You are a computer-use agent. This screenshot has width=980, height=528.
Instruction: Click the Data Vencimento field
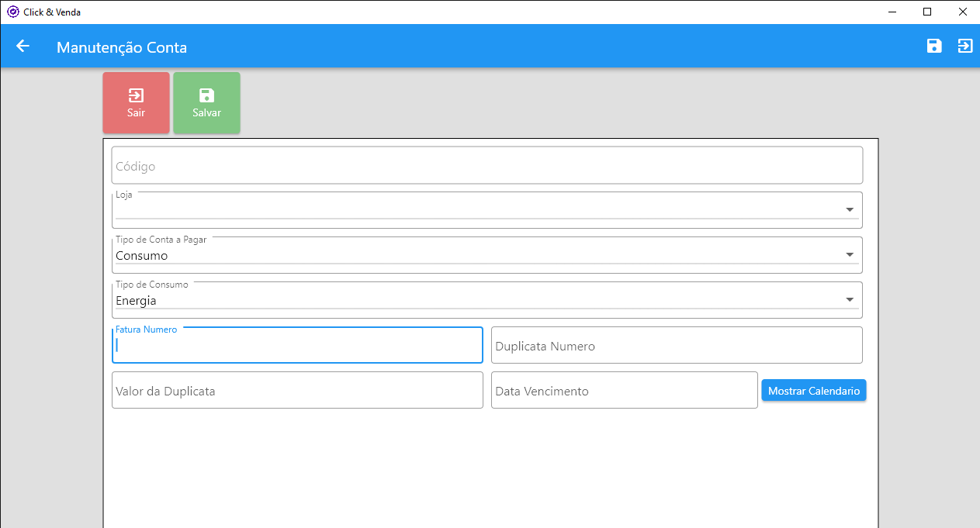624,391
